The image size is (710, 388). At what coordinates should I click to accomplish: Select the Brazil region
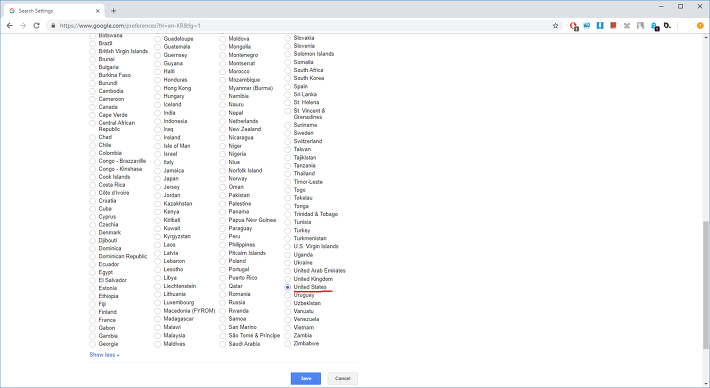point(92,43)
